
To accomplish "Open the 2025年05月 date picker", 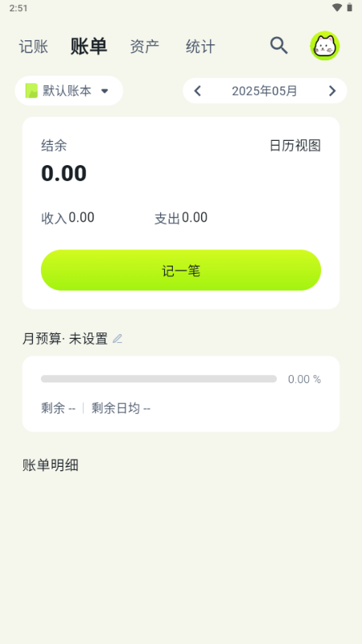I will (x=265, y=91).
